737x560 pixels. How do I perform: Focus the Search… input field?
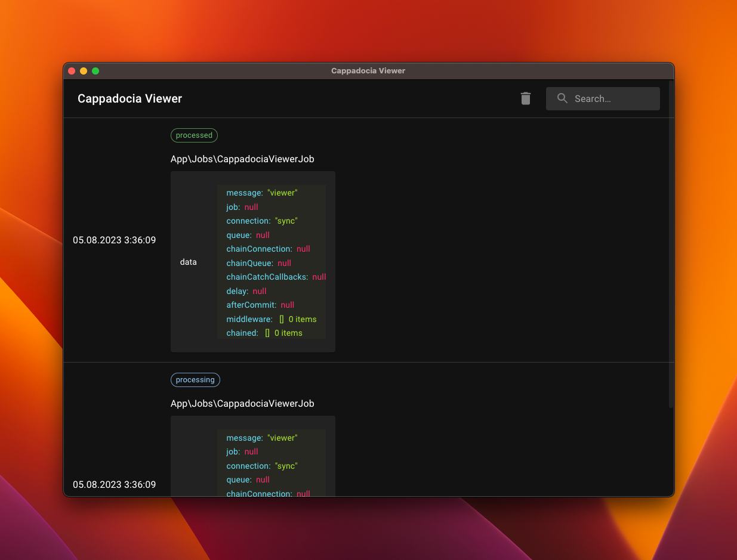pyautogui.click(x=603, y=99)
